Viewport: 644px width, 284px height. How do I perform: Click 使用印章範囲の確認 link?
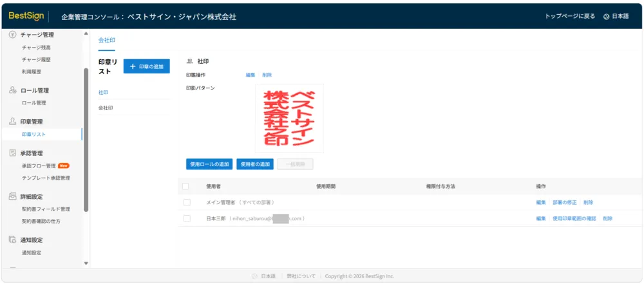click(x=574, y=219)
